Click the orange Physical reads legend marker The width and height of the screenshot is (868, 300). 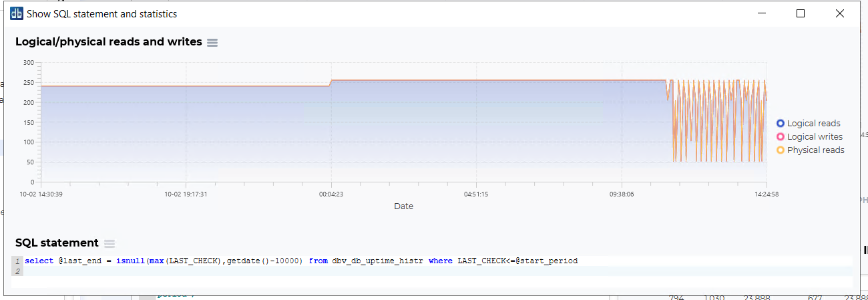pos(780,150)
